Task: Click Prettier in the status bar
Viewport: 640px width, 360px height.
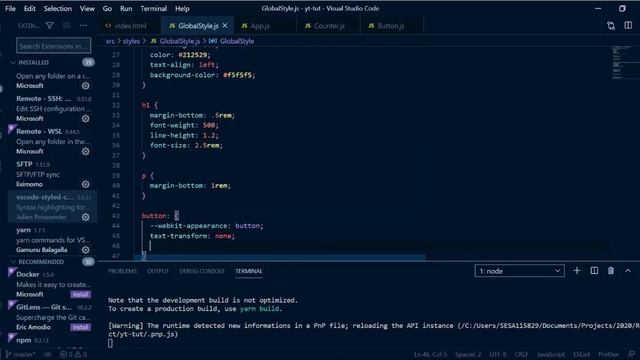Action: 608,354
